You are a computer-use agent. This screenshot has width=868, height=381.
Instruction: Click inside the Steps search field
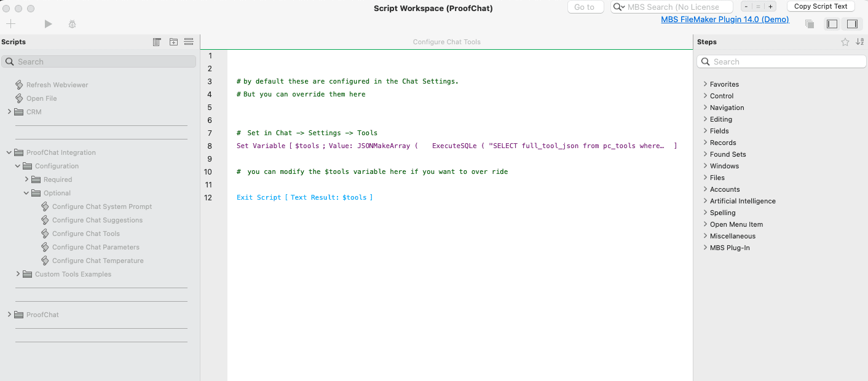pos(781,61)
